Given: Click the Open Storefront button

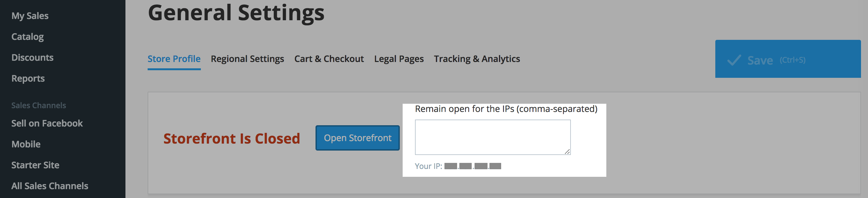Looking at the screenshot, I should 358,138.
